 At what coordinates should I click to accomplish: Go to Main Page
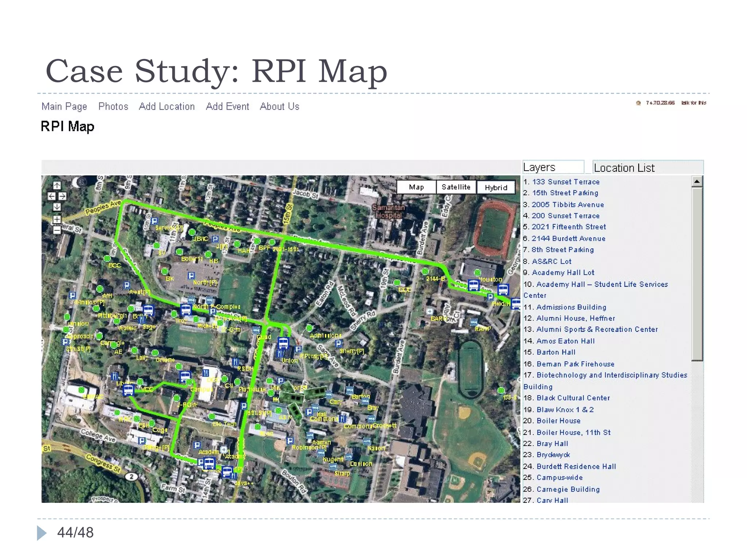point(64,106)
